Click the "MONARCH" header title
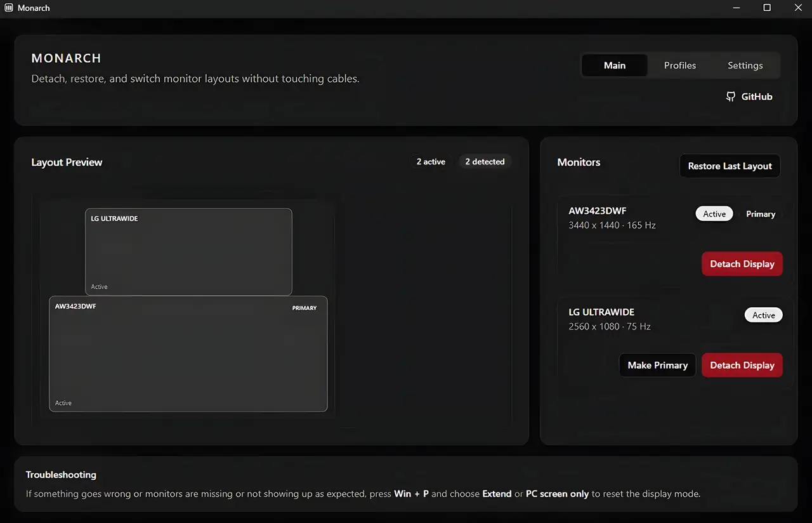The height and width of the screenshot is (523, 812). click(67, 58)
